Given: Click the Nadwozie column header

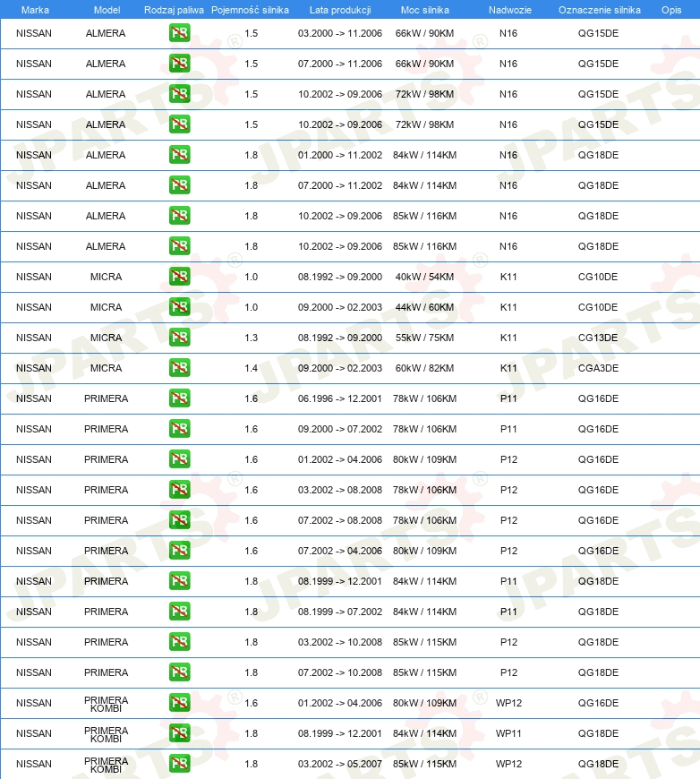Looking at the screenshot, I should (x=509, y=10).
